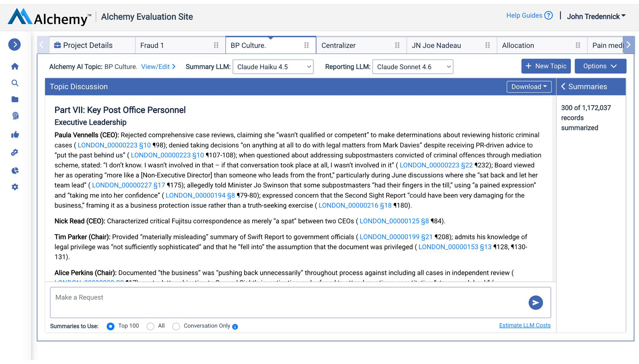Screen dimensions: 639x364
Task: Open the Estimate LLM Costs link
Action: coord(524,325)
